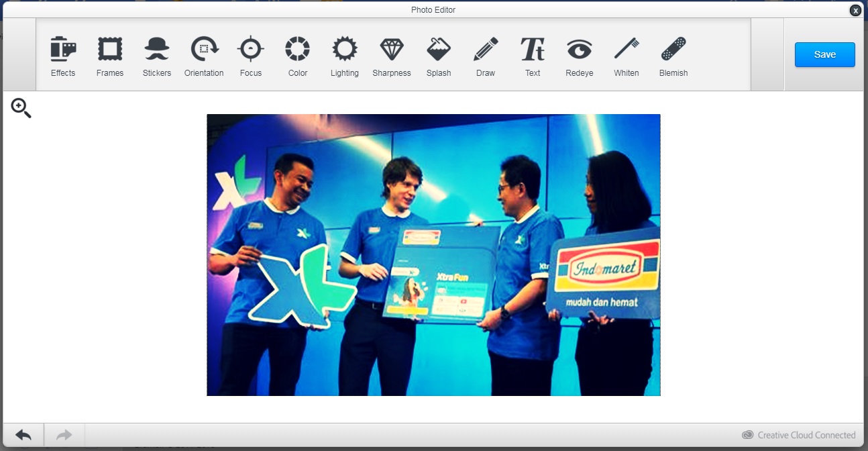Add text with the Text tool
This screenshot has height=451, width=868.
click(x=533, y=56)
